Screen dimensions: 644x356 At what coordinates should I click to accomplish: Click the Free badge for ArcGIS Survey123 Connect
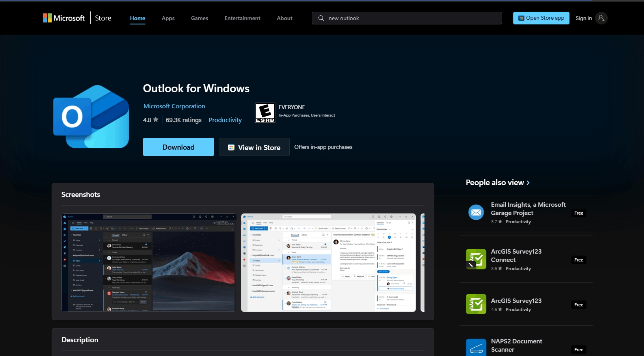pos(579,260)
